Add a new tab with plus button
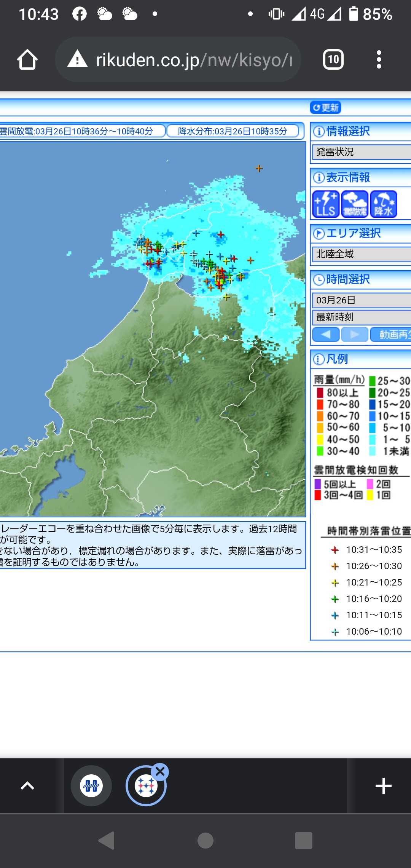This screenshot has height=868, width=411. (383, 786)
